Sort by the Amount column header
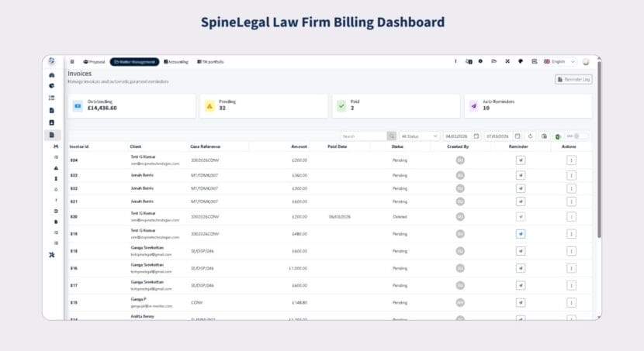 click(x=299, y=146)
